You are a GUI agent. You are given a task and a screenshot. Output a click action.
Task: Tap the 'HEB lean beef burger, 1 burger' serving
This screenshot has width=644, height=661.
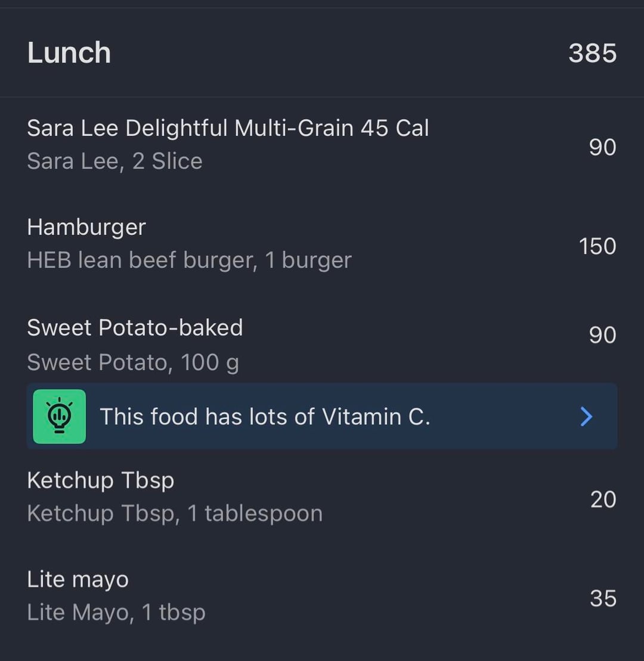point(189,260)
